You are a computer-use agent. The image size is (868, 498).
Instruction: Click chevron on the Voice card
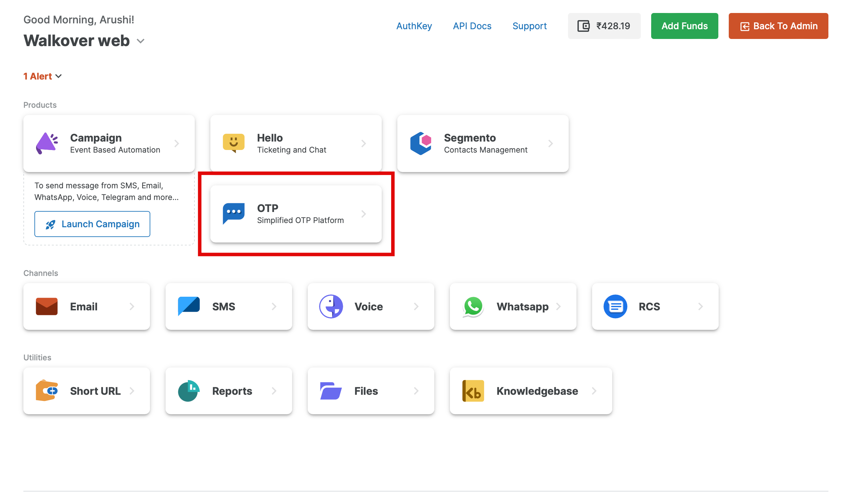point(416,306)
